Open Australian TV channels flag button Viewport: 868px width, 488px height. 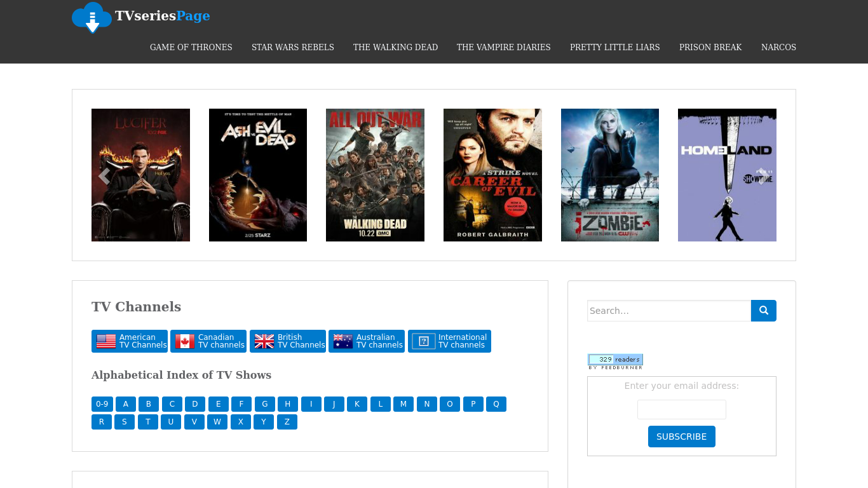pos(367,341)
